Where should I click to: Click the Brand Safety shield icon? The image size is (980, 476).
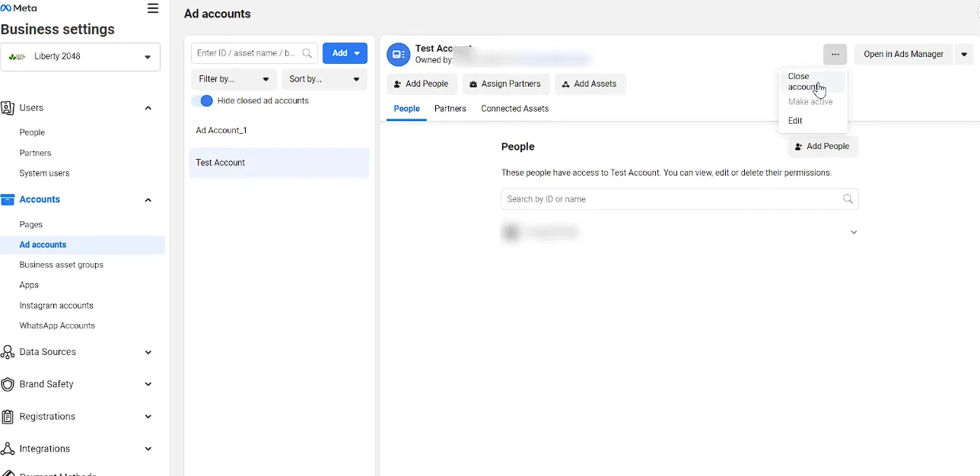point(8,385)
